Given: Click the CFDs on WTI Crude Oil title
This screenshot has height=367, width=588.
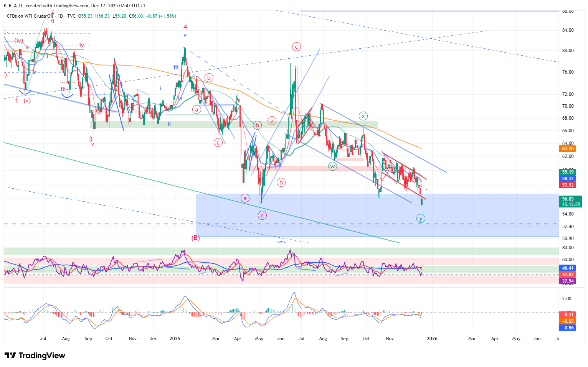Looking at the screenshot, I should coord(30,16).
